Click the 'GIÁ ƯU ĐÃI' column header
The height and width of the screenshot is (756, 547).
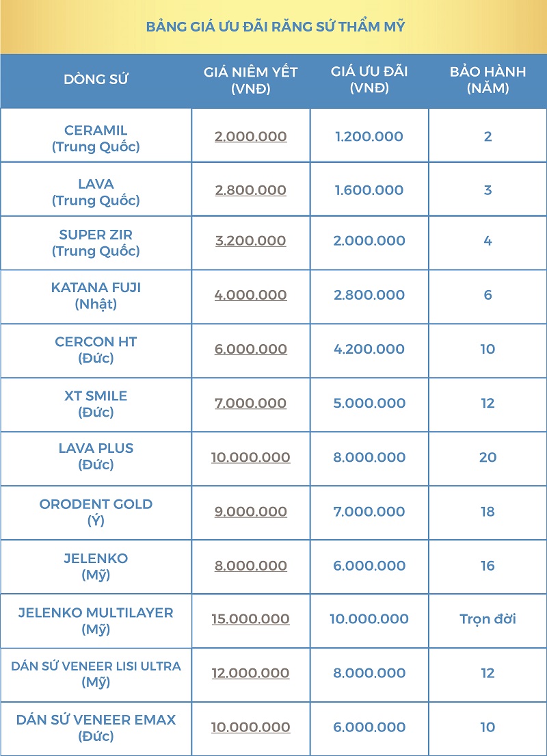369,80
